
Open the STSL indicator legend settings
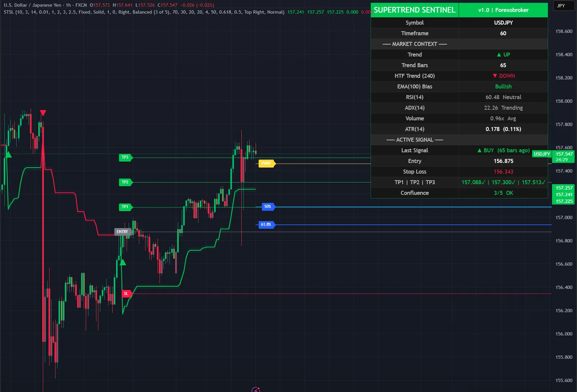coord(144,12)
